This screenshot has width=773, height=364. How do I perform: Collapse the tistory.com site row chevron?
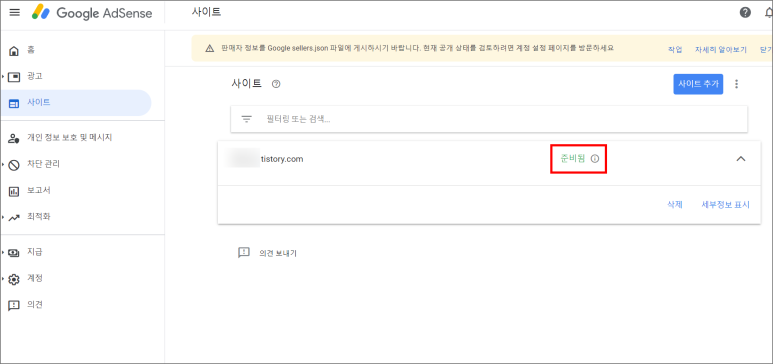coord(740,159)
